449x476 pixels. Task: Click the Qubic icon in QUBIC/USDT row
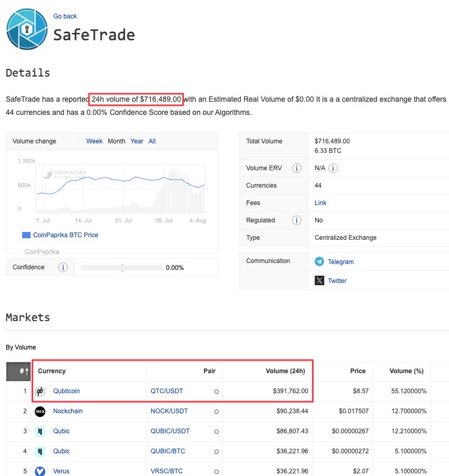(x=40, y=431)
